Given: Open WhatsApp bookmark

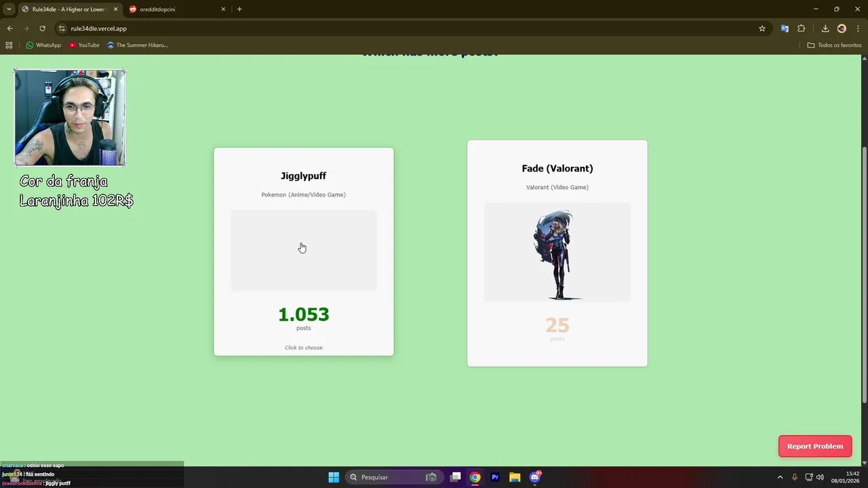Looking at the screenshot, I should (x=43, y=45).
